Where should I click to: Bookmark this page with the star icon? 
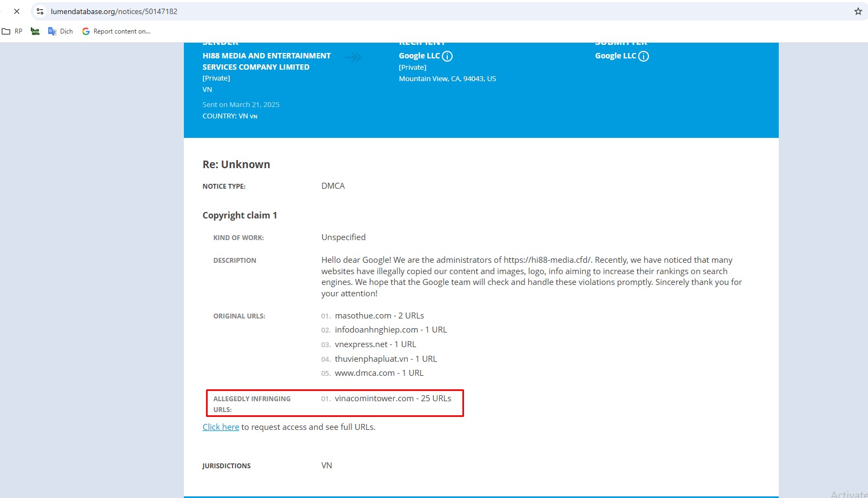(858, 11)
